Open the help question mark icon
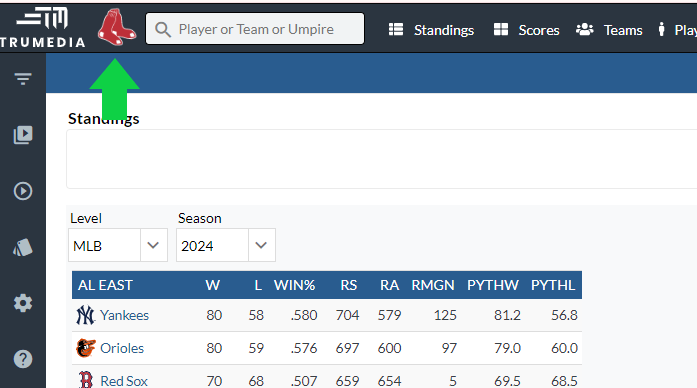Screen dimensions: 697x388 point(23,359)
